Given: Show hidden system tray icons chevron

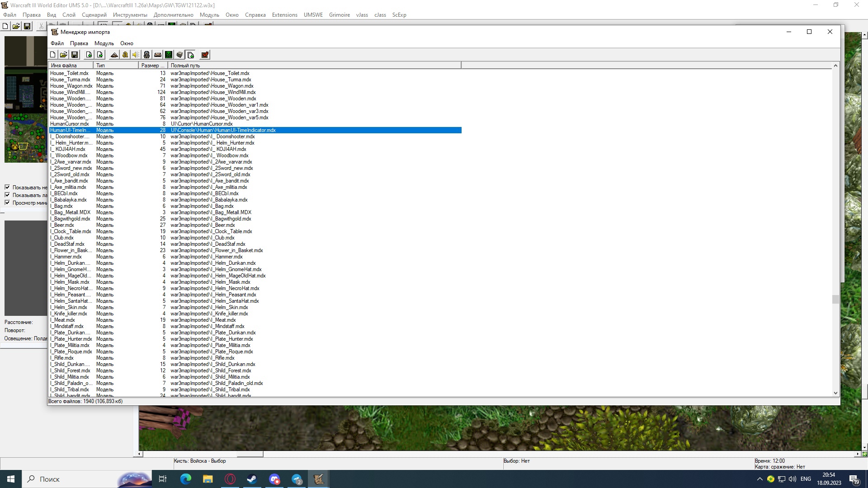Looking at the screenshot, I should tap(759, 479).
